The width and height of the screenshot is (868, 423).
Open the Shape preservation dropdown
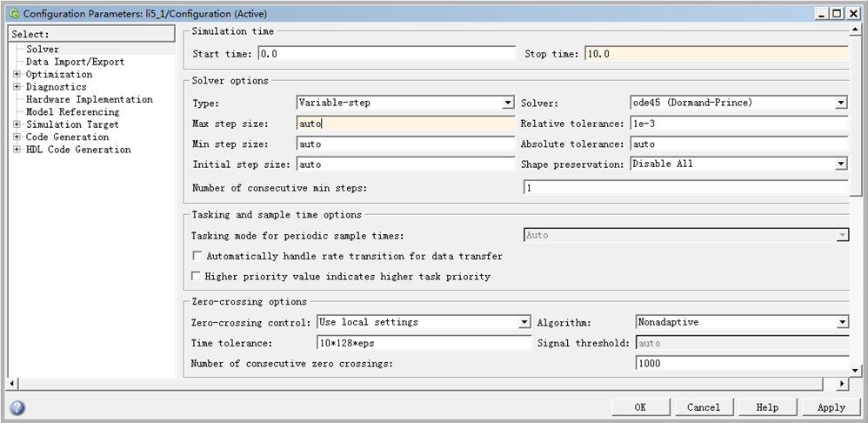click(841, 164)
